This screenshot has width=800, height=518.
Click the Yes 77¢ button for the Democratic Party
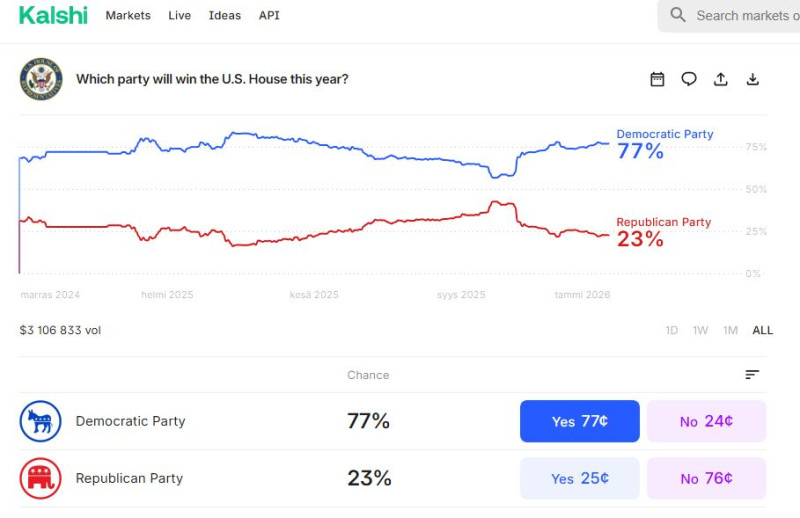(x=579, y=421)
